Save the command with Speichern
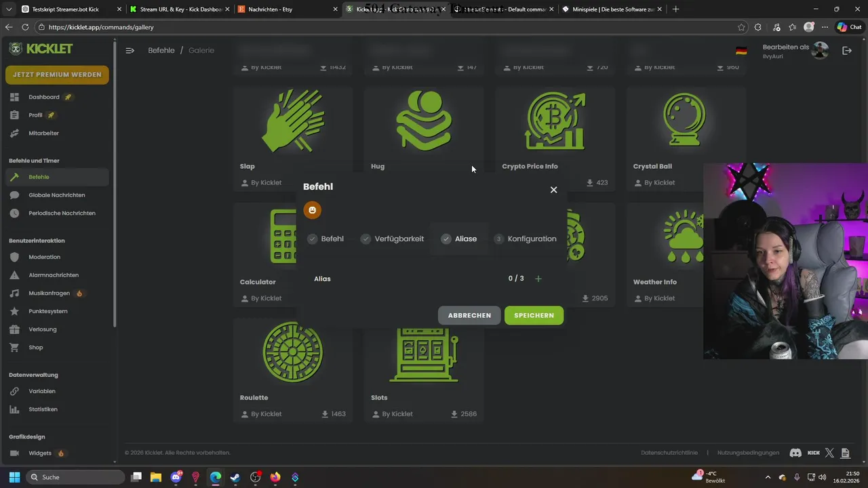This screenshot has height=488, width=868. click(x=534, y=315)
